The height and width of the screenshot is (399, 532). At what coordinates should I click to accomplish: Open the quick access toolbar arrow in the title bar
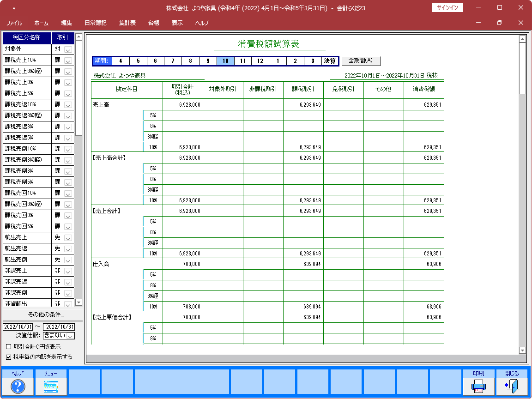[x=14, y=8]
